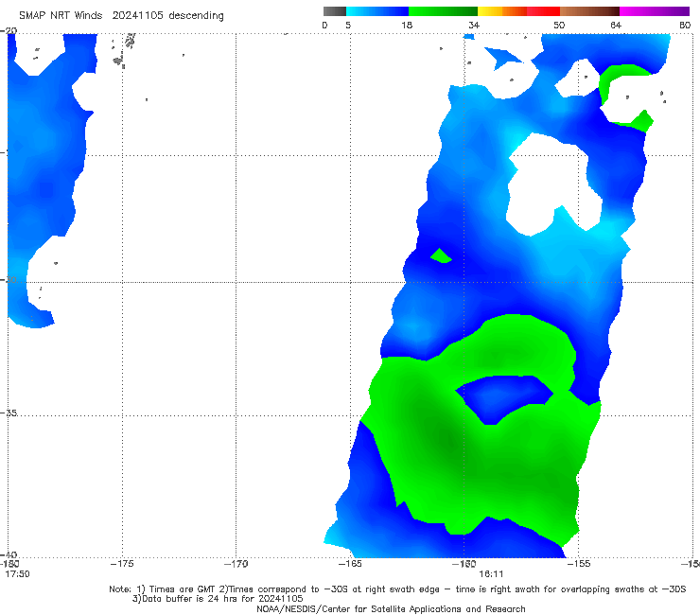Click the color bar label '18'
This screenshot has height=615, width=700.
(407, 25)
